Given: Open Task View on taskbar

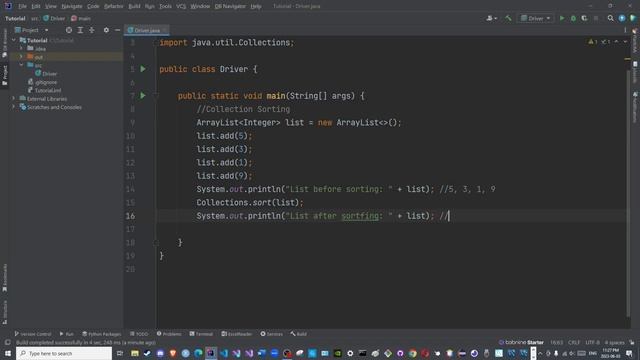Looking at the screenshot, I should pos(120,353).
